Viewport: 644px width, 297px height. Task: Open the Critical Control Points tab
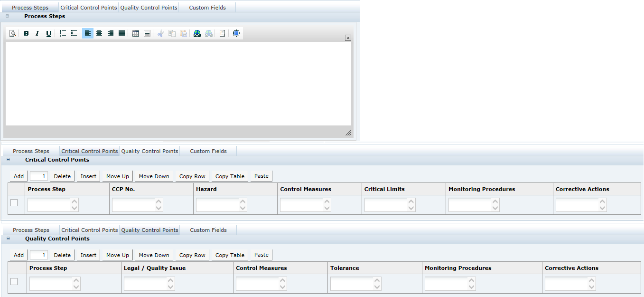(89, 7)
